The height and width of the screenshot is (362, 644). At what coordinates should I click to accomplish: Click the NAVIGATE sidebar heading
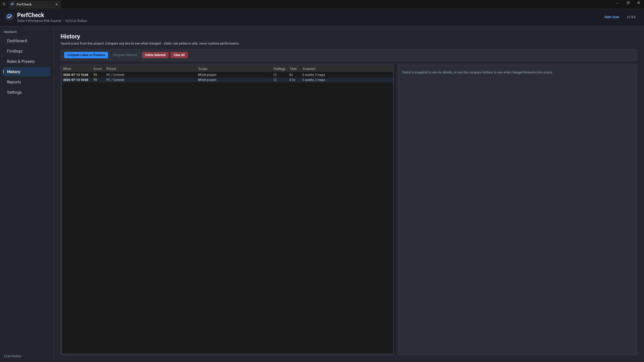(10, 32)
